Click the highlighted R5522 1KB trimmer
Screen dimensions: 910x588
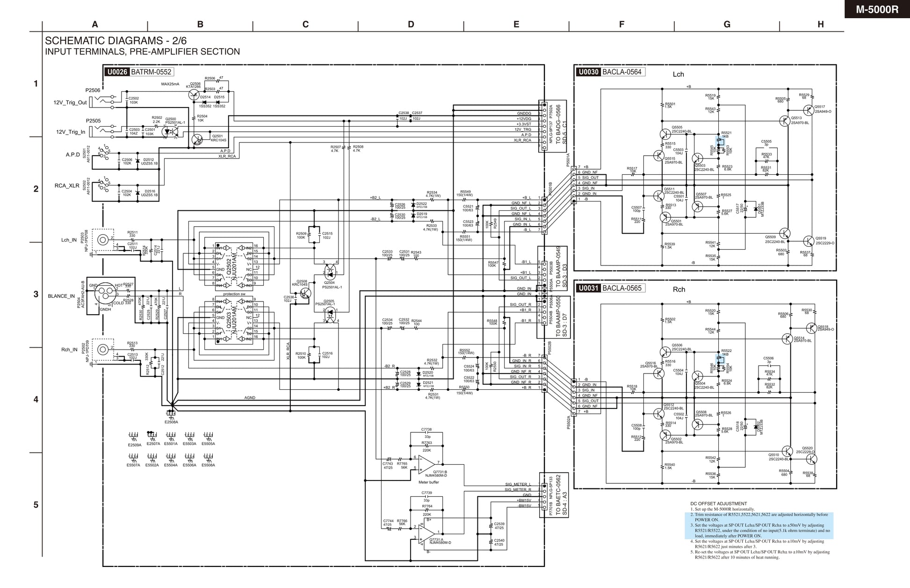click(x=720, y=359)
